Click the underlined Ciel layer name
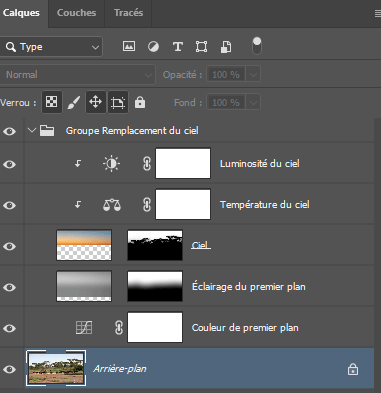Viewport: 381px width, 393px height. [201, 245]
